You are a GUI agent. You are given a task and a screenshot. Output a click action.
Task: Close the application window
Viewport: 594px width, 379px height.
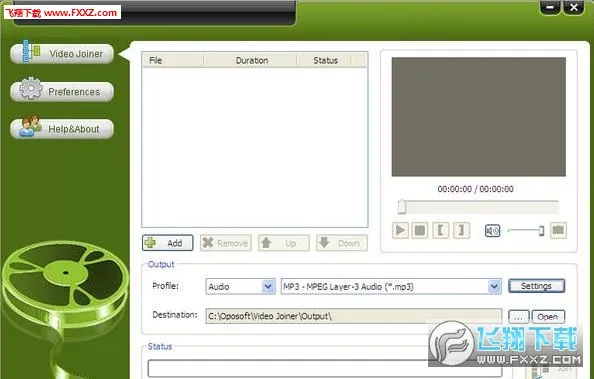click(574, 7)
